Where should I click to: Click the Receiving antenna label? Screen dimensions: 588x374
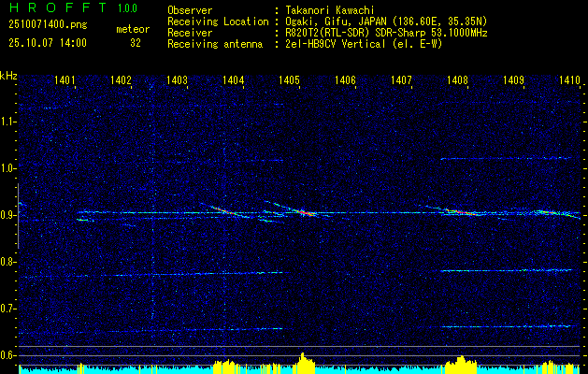[x=215, y=44]
